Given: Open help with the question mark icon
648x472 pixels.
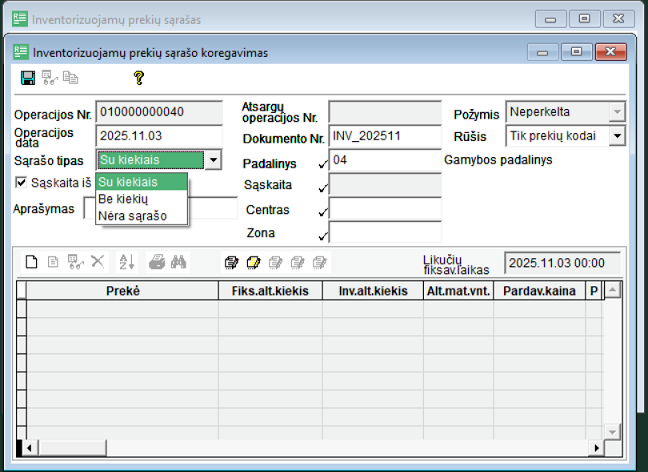Looking at the screenshot, I should pos(139,77).
